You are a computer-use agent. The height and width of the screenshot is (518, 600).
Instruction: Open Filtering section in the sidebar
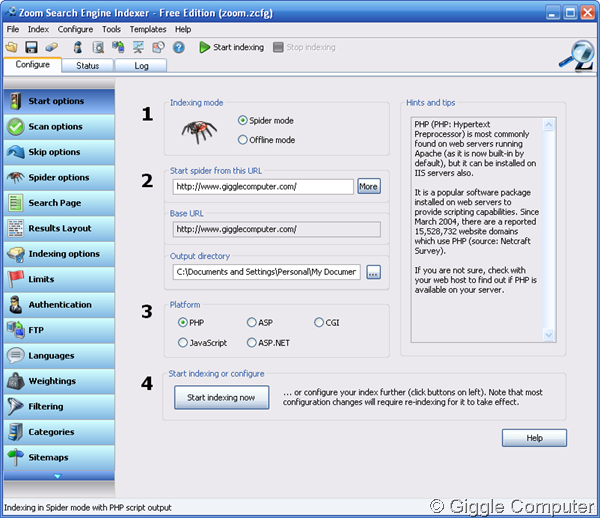[x=59, y=406]
